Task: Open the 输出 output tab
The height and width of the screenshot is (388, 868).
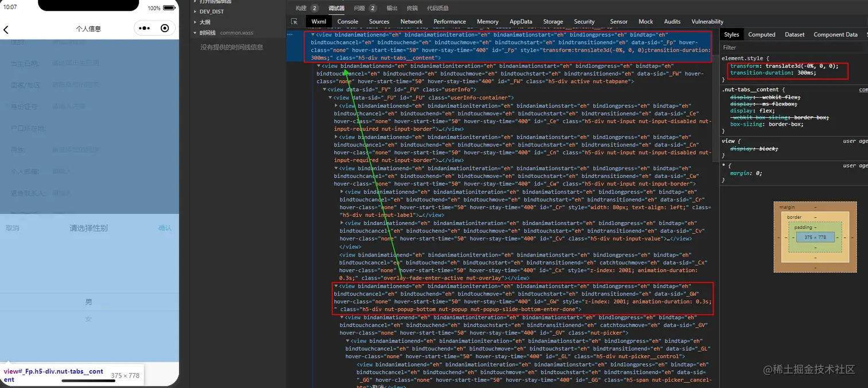Action: click(392, 8)
